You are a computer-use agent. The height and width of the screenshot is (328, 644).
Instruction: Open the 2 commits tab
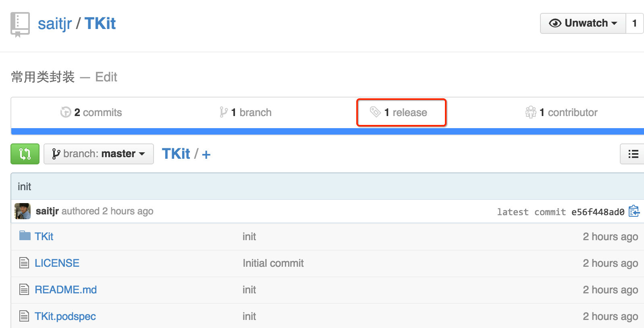[x=91, y=112]
